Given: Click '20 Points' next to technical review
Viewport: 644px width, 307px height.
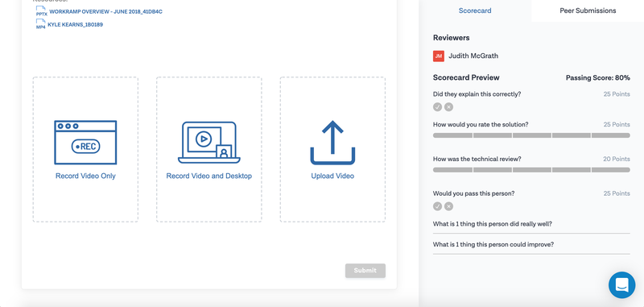Looking at the screenshot, I should click(x=617, y=159).
